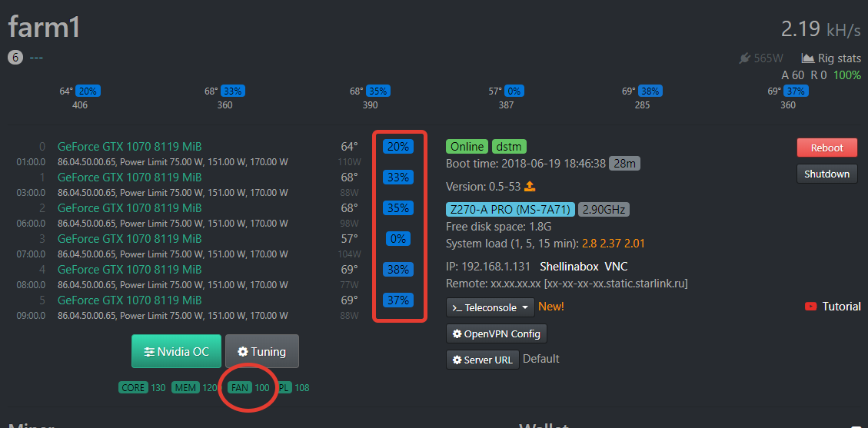This screenshot has width=868, height=428.
Task: Click the orange upgrade icon beside Version
Action: tap(530, 186)
